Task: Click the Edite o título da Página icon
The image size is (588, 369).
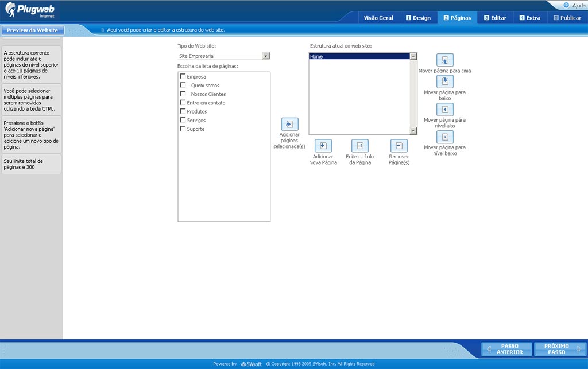Action: [360, 146]
